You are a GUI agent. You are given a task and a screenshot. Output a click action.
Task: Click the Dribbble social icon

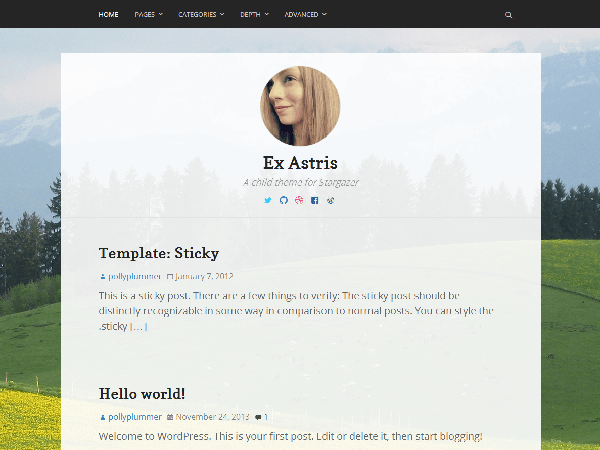[x=299, y=200]
